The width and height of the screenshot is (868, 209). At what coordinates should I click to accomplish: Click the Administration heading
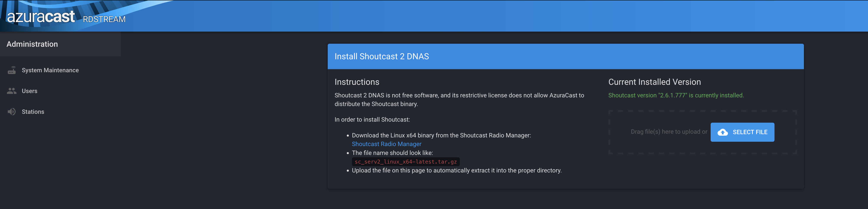(32, 44)
